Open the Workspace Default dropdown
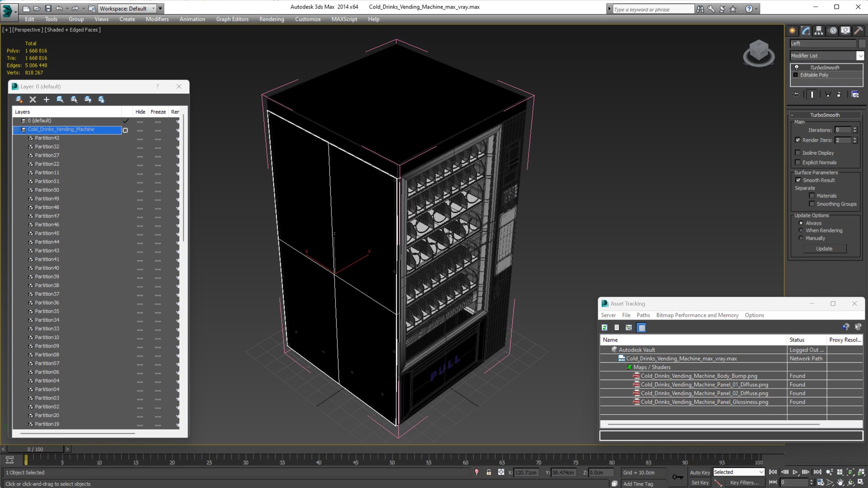This screenshot has width=868, height=488. [x=153, y=8]
